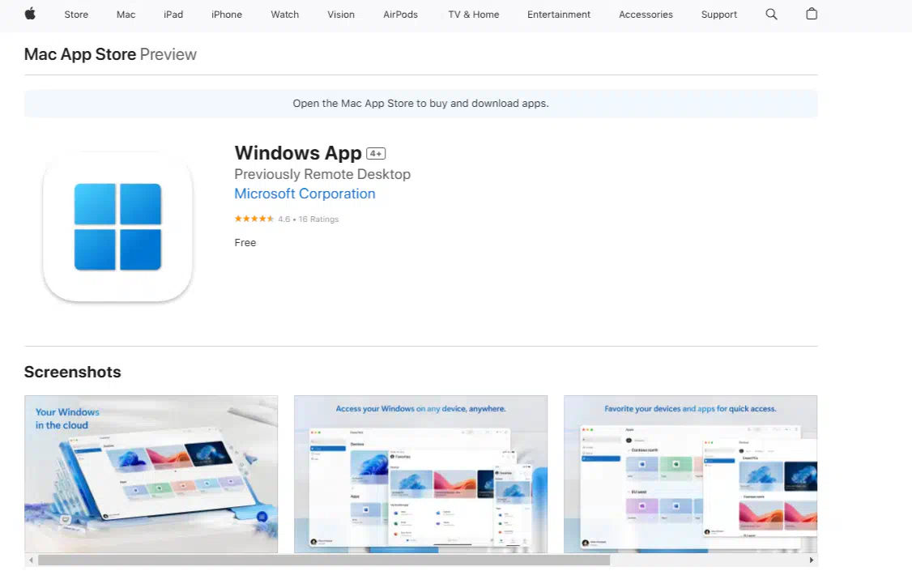Click the 'Preview' heading text
Image resolution: width=912 pixels, height=588 pixels.
[168, 54]
